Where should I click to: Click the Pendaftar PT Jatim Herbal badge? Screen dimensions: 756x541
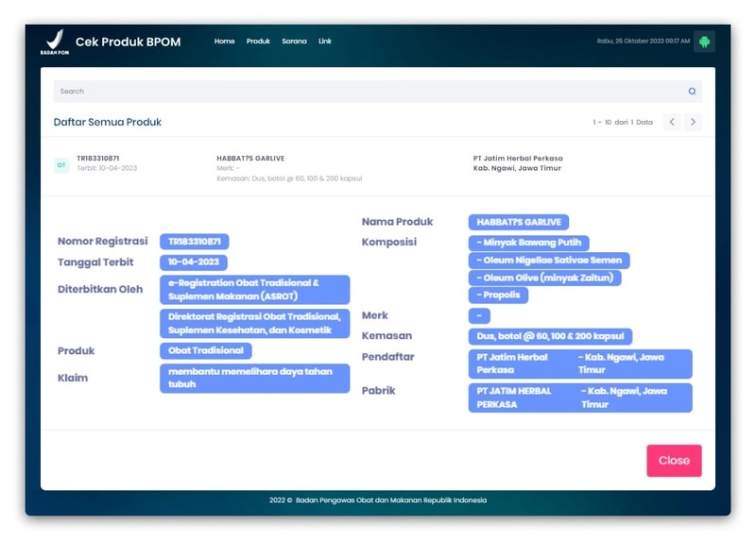(580, 363)
